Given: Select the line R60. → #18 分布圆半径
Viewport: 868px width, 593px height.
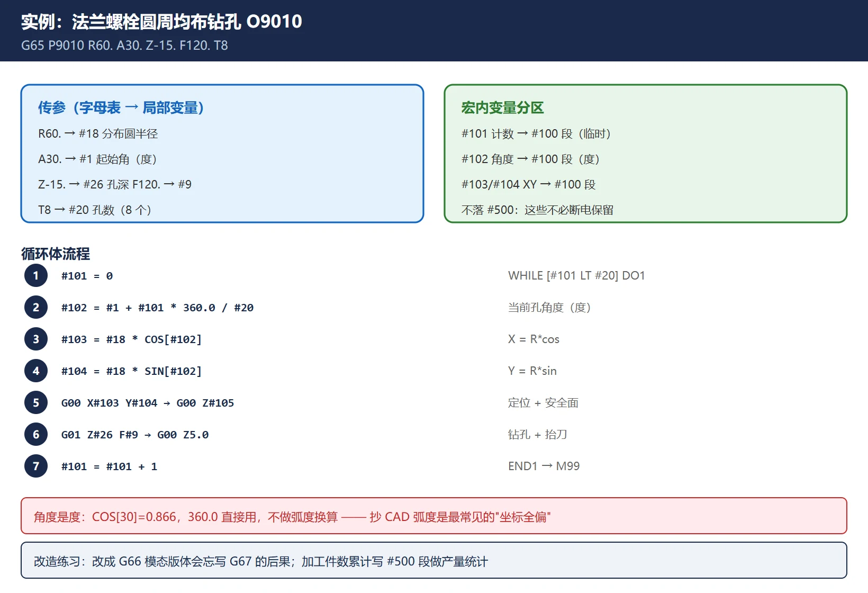Looking at the screenshot, I should coord(98,133).
